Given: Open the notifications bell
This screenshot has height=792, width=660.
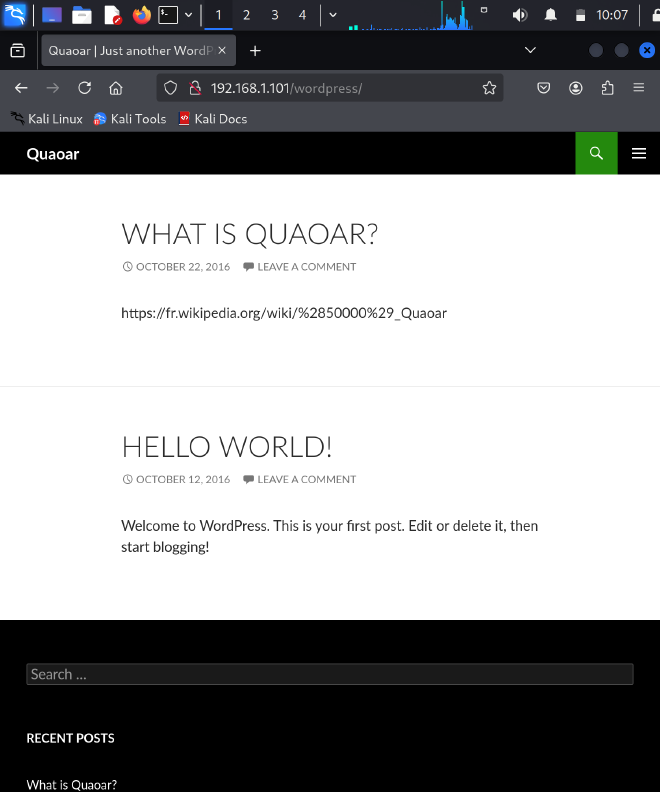Looking at the screenshot, I should (550, 15).
